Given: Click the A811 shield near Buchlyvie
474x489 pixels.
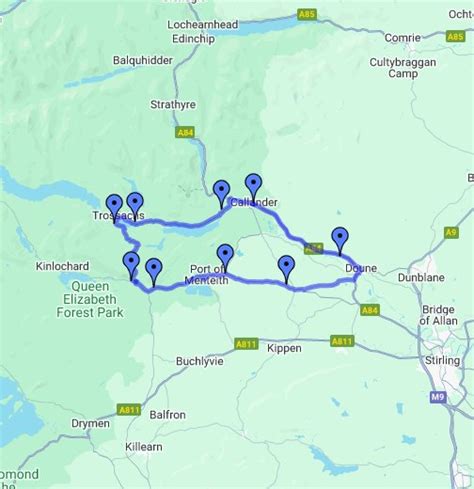Looking at the screenshot, I should 246,344.
